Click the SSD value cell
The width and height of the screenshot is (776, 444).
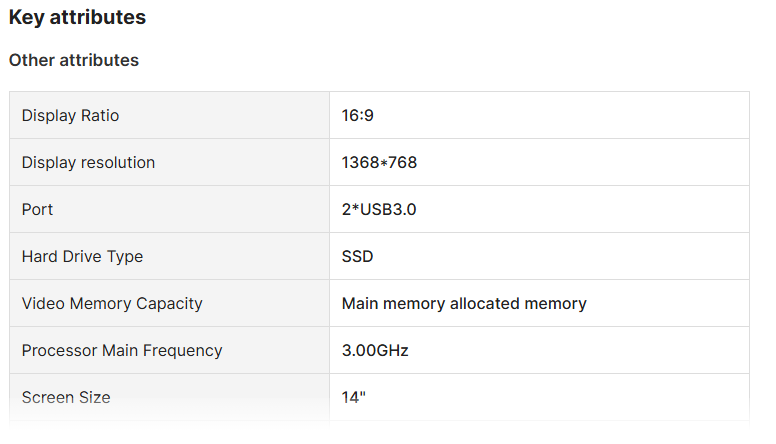[x=539, y=256]
